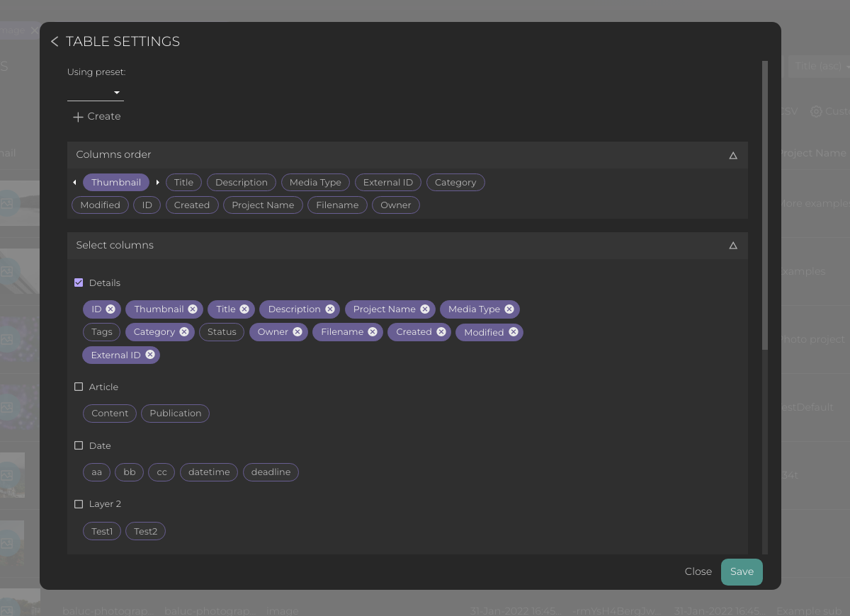Select the Tags column chip

[101, 332]
